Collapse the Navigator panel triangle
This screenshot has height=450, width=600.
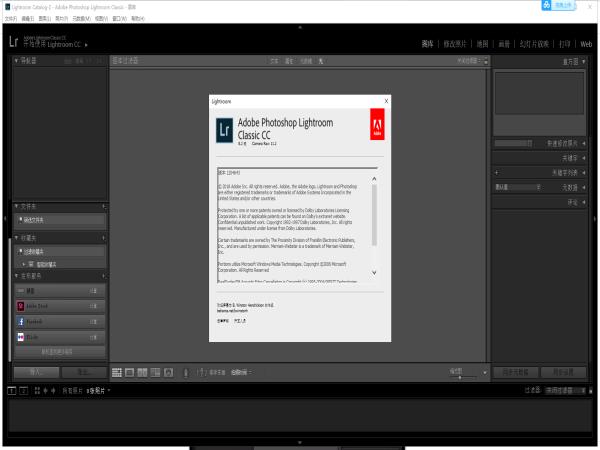(16, 60)
